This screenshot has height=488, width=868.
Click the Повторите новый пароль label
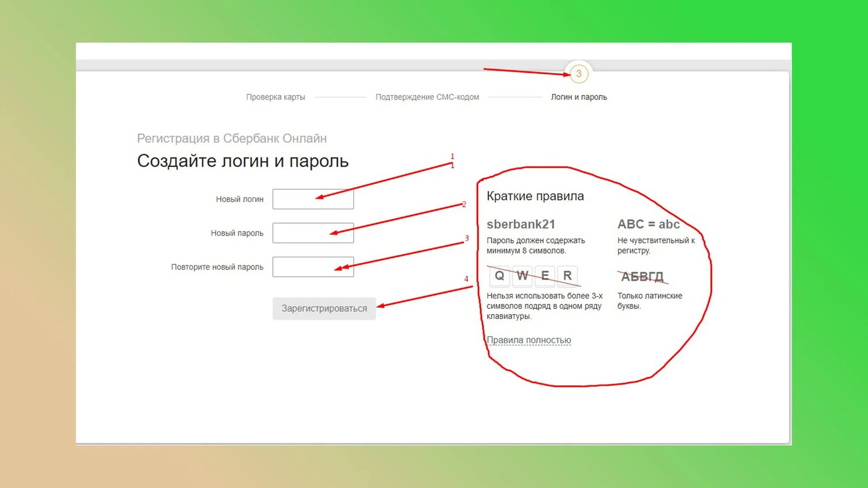pos(217,267)
